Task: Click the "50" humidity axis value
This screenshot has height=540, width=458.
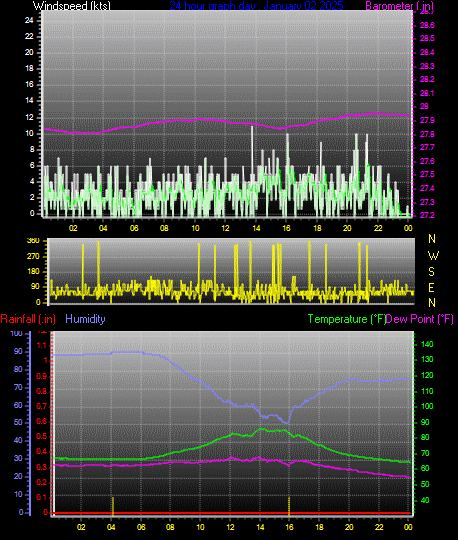Action: click(x=18, y=422)
